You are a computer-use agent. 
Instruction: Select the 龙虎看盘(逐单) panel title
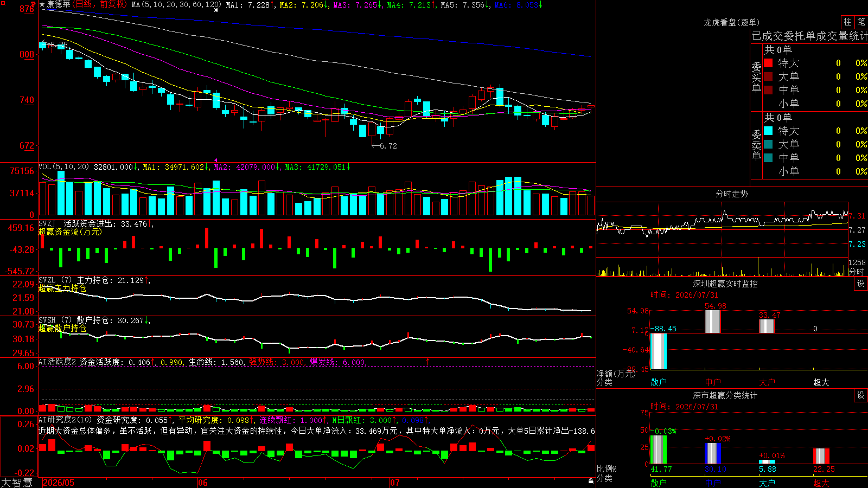point(731,22)
